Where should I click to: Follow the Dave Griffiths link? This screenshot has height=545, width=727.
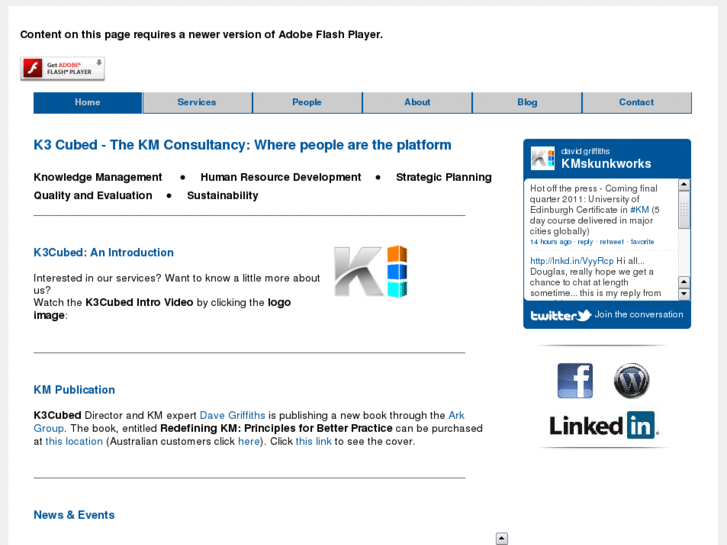coord(232,415)
